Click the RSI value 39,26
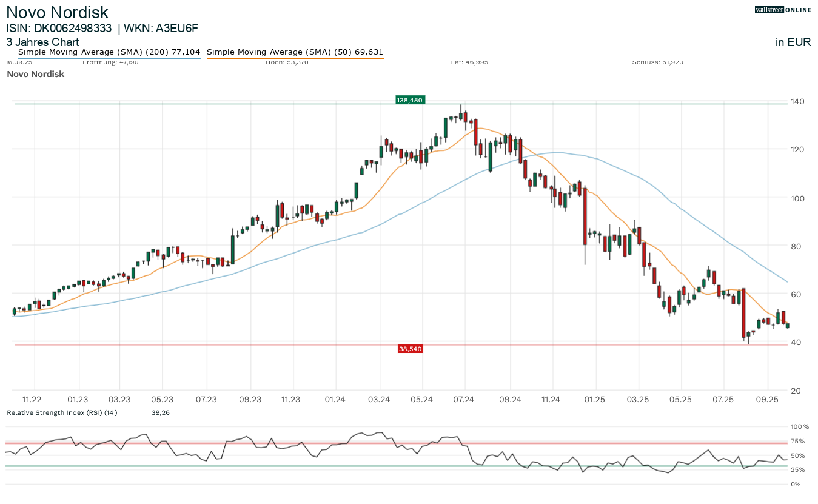This screenshot has height=504, width=818. tap(160, 412)
